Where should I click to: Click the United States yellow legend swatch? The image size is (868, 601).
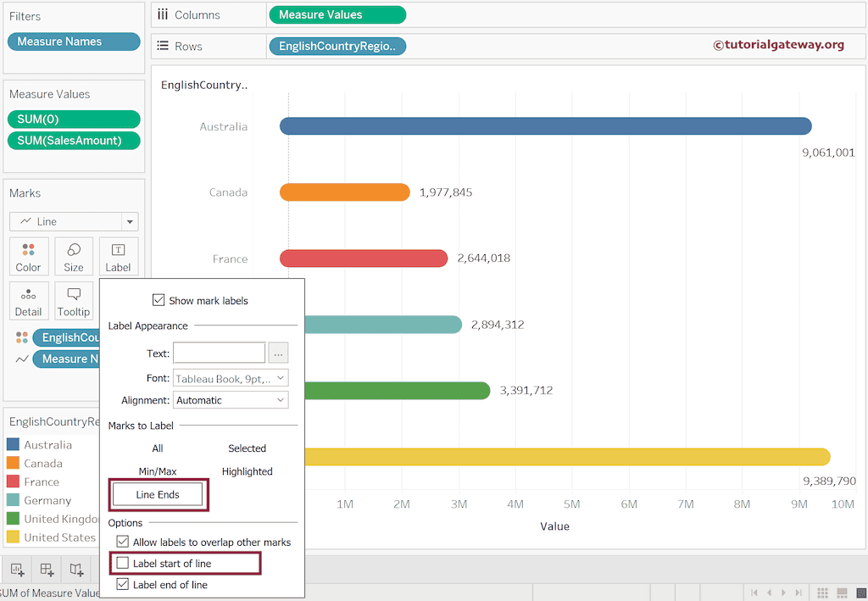pyautogui.click(x=14, y=537)
